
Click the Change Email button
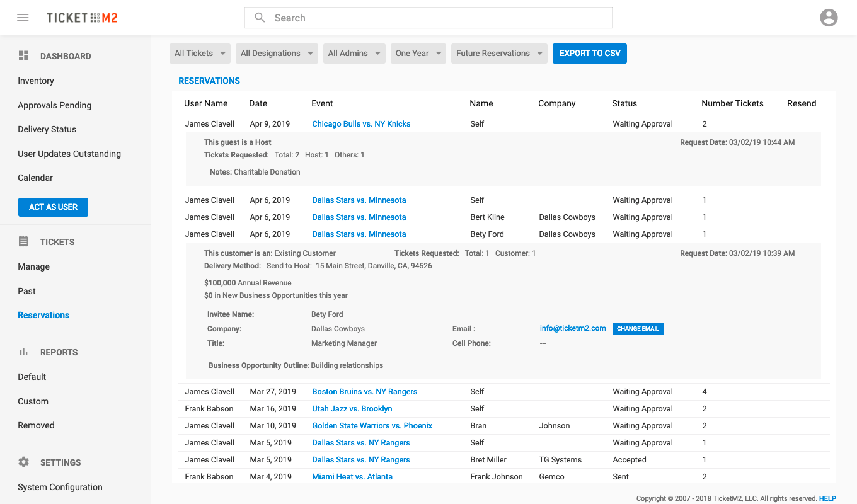coord(638,329)
